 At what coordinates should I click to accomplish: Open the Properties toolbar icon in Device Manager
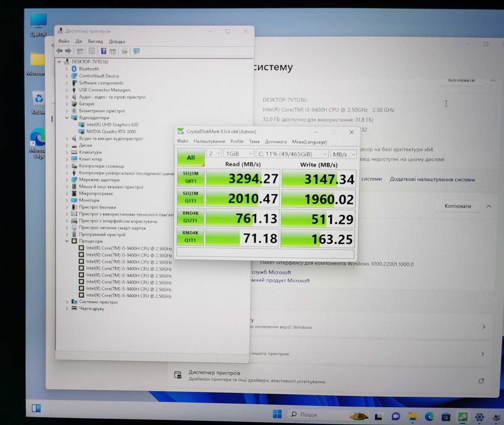coord(92,51)
